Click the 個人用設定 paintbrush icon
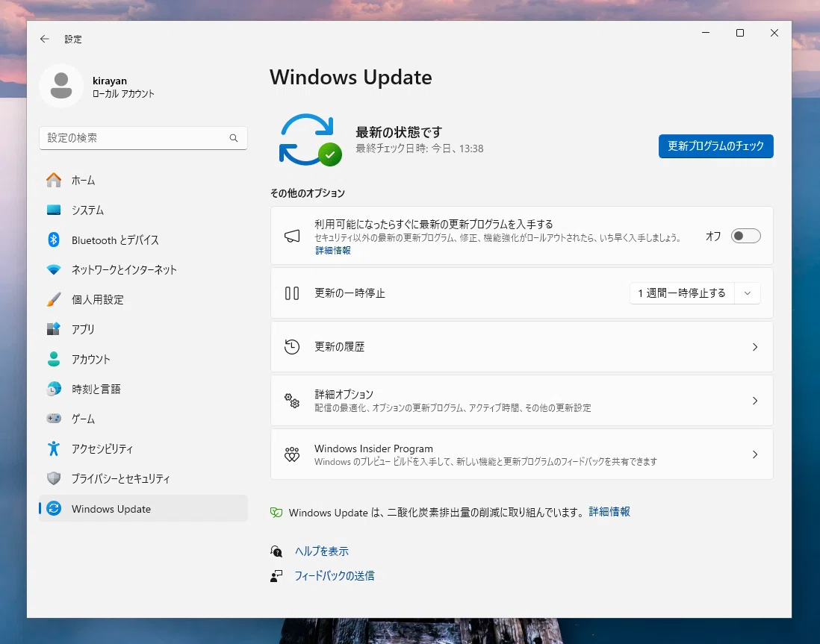 click(x=54, y=299)
